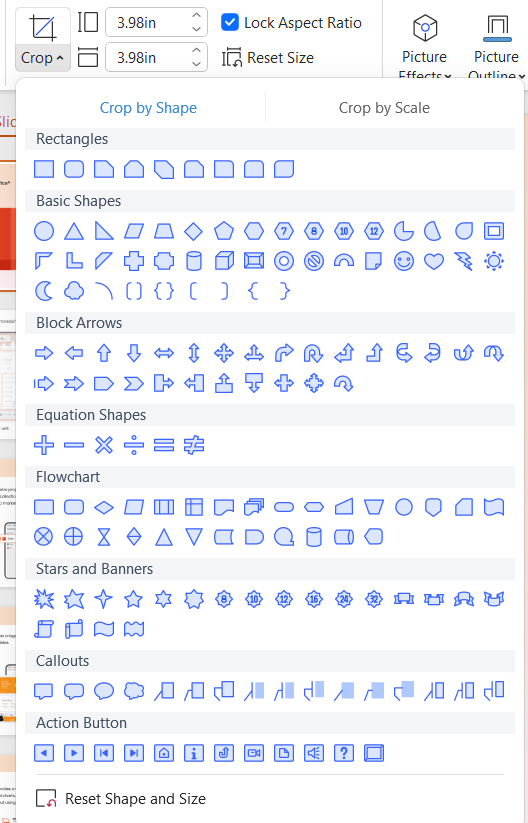Increase the height value with up arrow
Viewport: 528px width, 823px height.
tap(196, 18)
